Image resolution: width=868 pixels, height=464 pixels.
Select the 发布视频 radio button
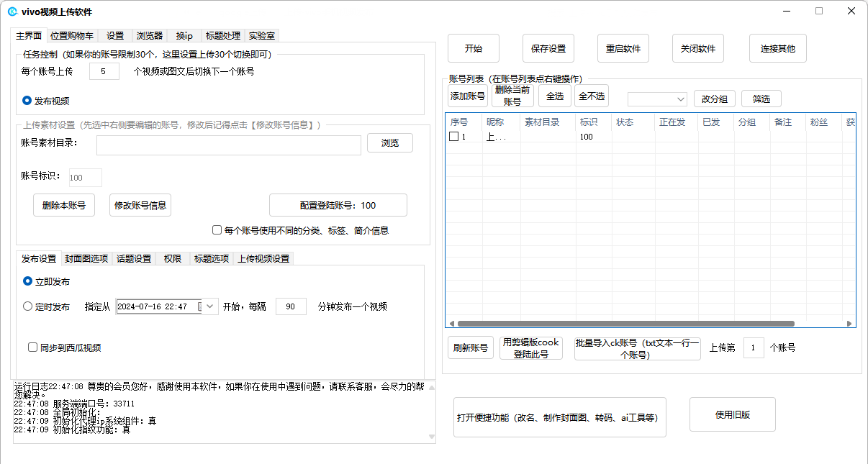27,101
